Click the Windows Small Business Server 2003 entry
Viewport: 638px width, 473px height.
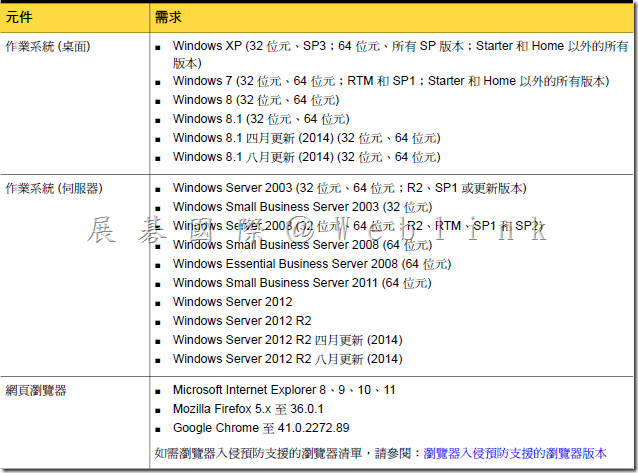click(x=302, y=207)
